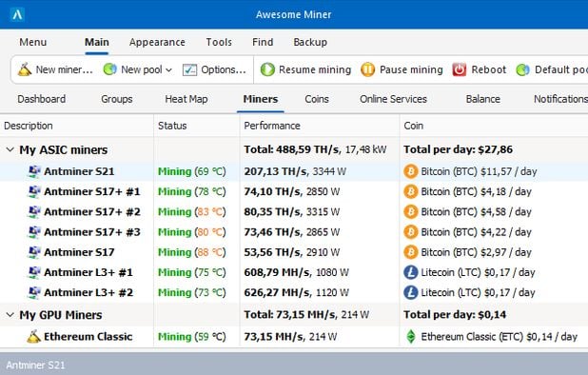Switch to the Groups view tab
Screen dimensions: 588x375
117,99
